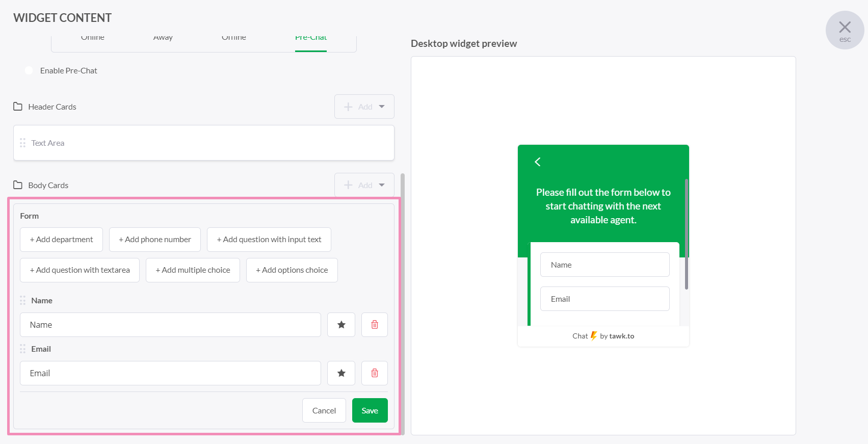This screenshot has width=868, height=444.
Task: Toggle required star for Email field
Action: [x=341, y=373]
